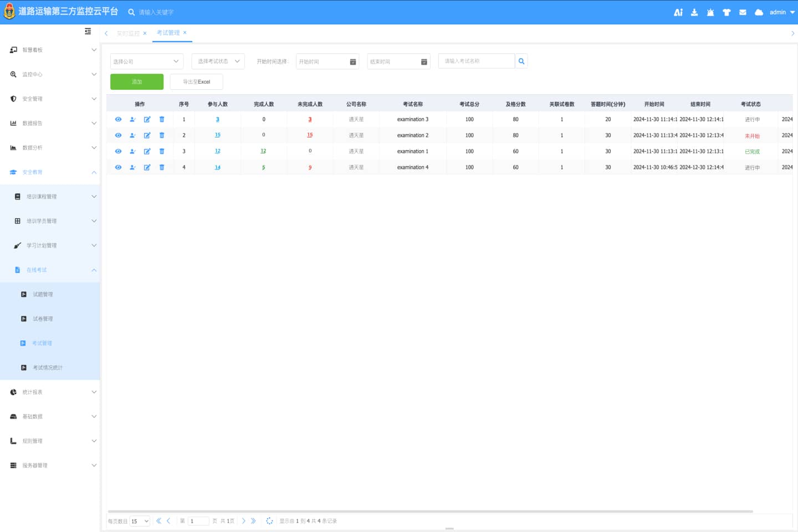Open start time calendar icon
Viewport: 798px width, 532px height.
click(x=353, y=62)
